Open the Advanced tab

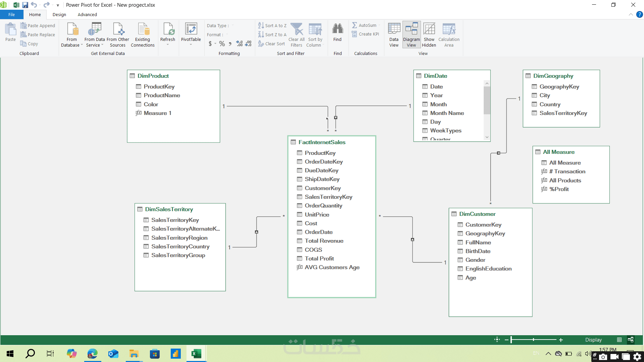click(x=87, y=14)
